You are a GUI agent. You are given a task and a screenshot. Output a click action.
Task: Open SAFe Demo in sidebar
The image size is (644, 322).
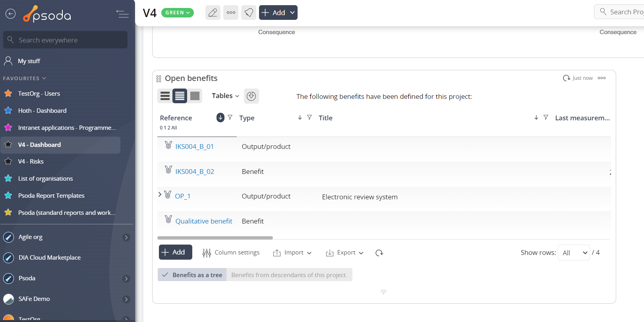34,299
